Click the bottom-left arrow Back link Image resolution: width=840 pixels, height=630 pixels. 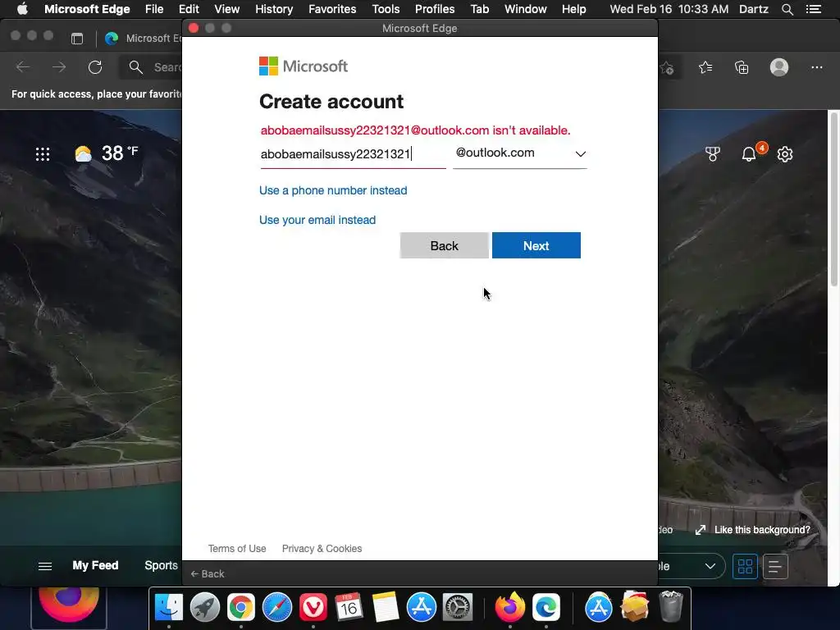coord(208,573)
